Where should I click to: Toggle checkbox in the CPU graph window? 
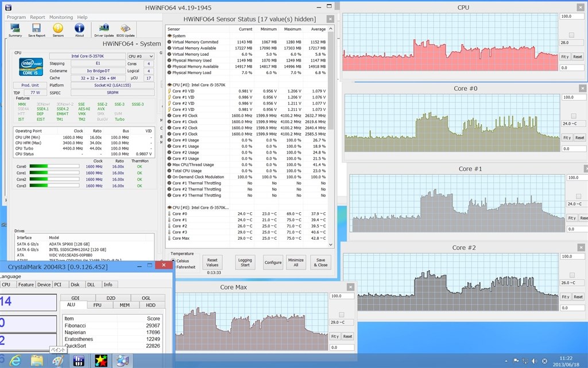(571, 35)
